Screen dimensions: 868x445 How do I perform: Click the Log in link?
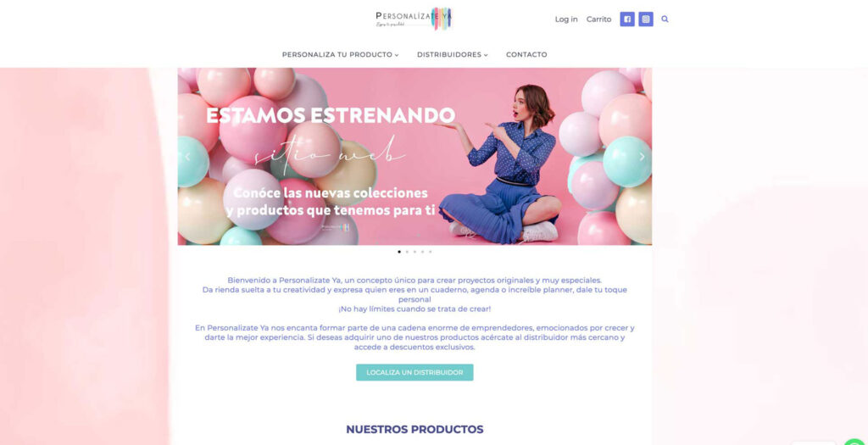(x=566, y=19)
